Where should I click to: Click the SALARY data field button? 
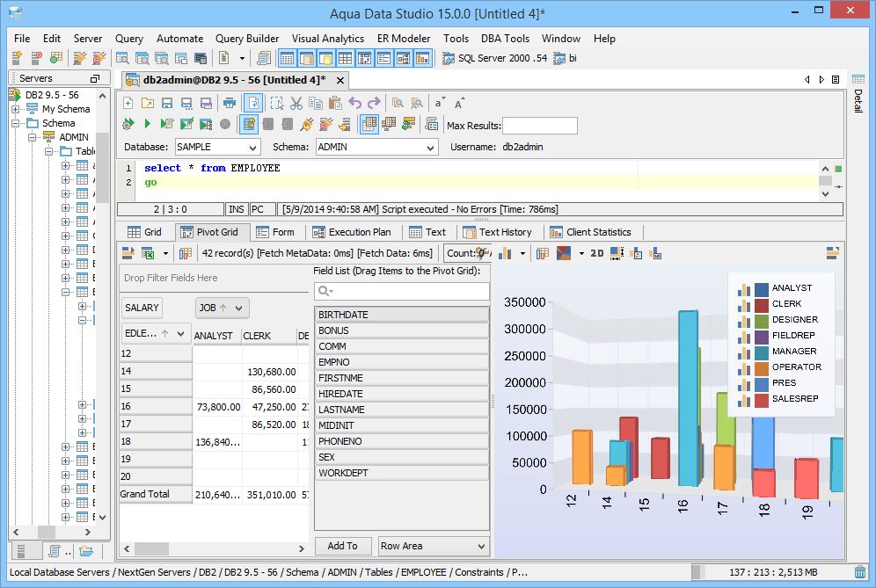pos(142,308)
